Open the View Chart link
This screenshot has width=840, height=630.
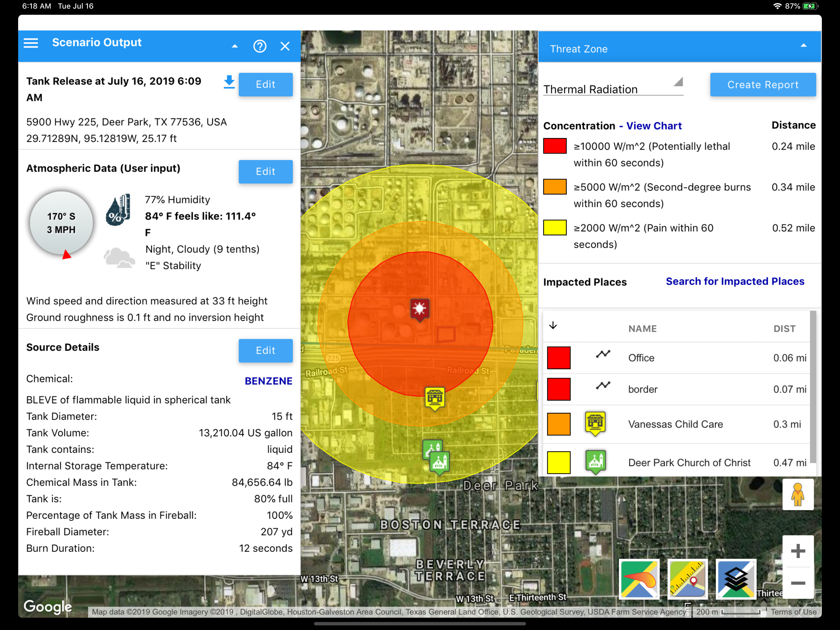(x=654, y=126)
